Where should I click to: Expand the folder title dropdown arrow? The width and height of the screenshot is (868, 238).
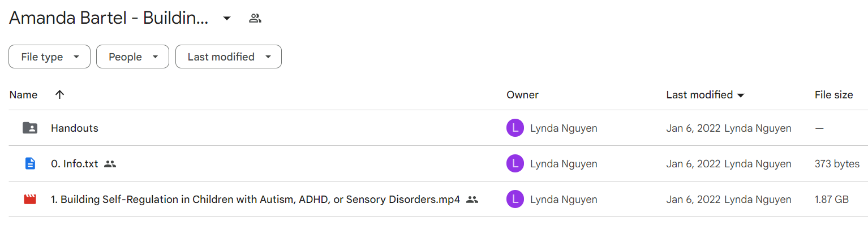click(227, 18)
